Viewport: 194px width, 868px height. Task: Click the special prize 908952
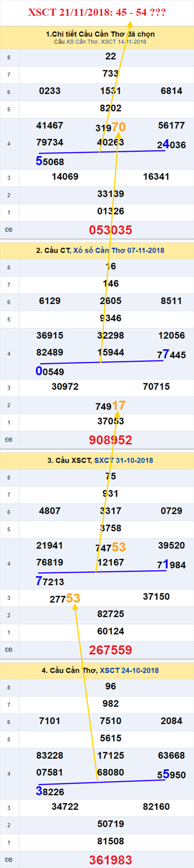tap(111, 440)
